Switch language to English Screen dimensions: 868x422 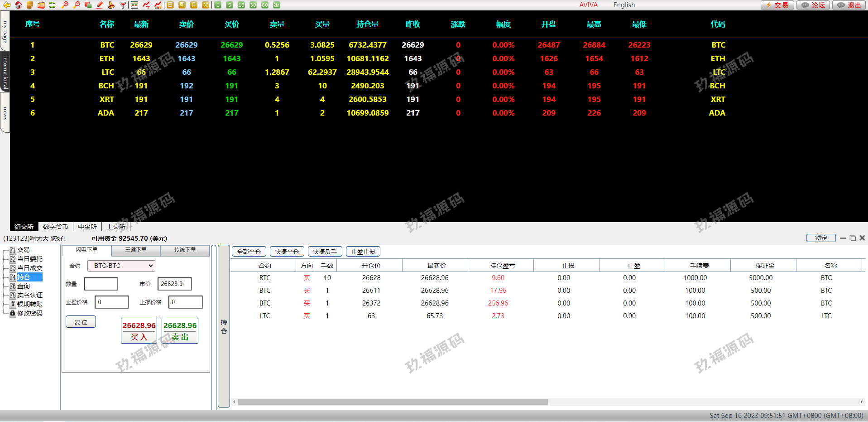click(624, 5)
